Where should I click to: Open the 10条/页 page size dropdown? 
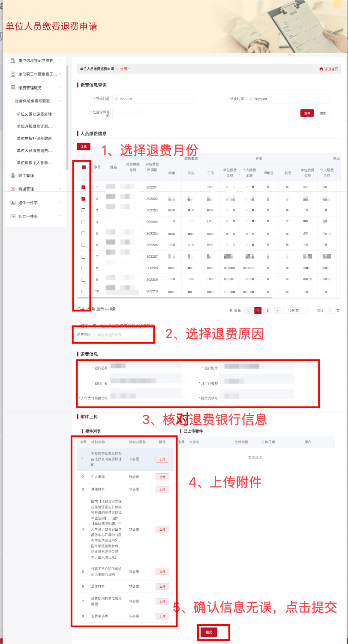coord(295,310)
